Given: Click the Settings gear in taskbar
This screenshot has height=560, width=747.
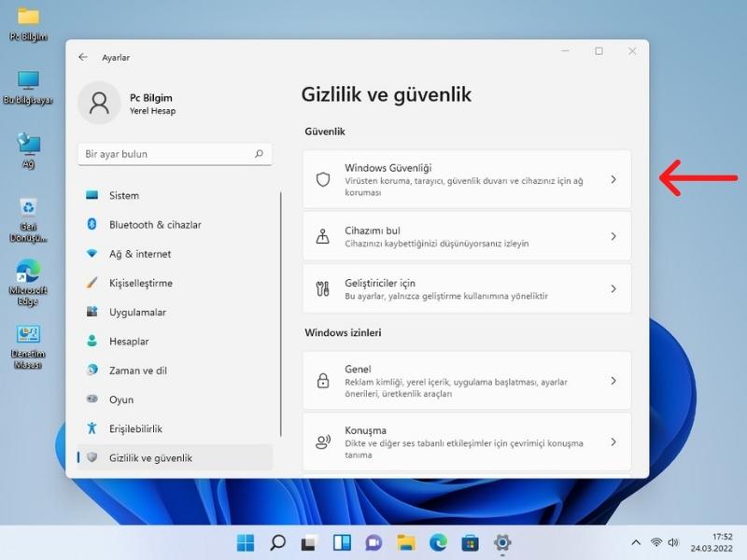Looking at the screenshot, I should (x=502, y=542).
